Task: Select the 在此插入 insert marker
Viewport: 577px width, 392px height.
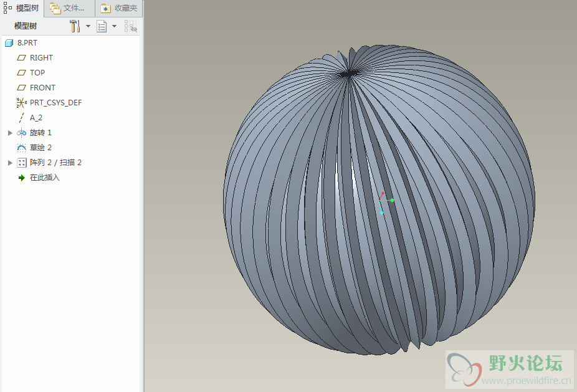Action: (x=44, y=178)
